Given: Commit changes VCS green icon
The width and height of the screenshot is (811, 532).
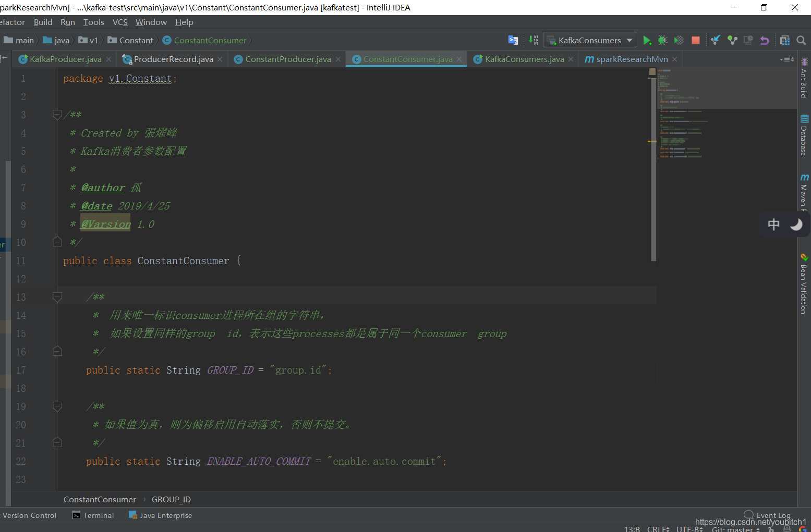Looking at the screenshot, I should tap(732, 40).
